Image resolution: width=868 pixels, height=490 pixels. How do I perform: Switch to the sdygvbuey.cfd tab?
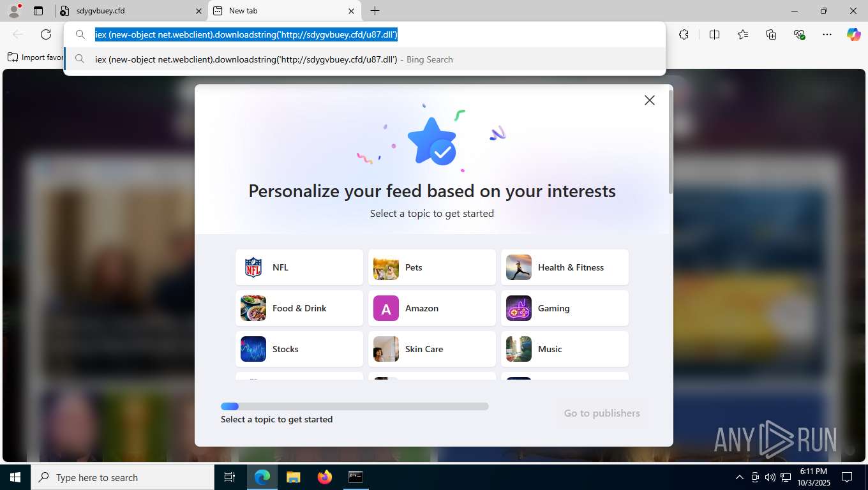(131, 11)
